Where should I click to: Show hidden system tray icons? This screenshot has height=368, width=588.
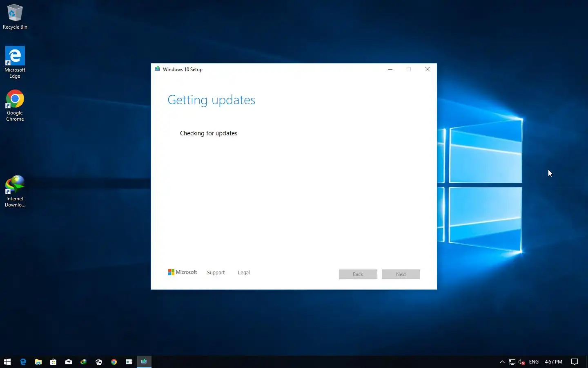(502, 362)
